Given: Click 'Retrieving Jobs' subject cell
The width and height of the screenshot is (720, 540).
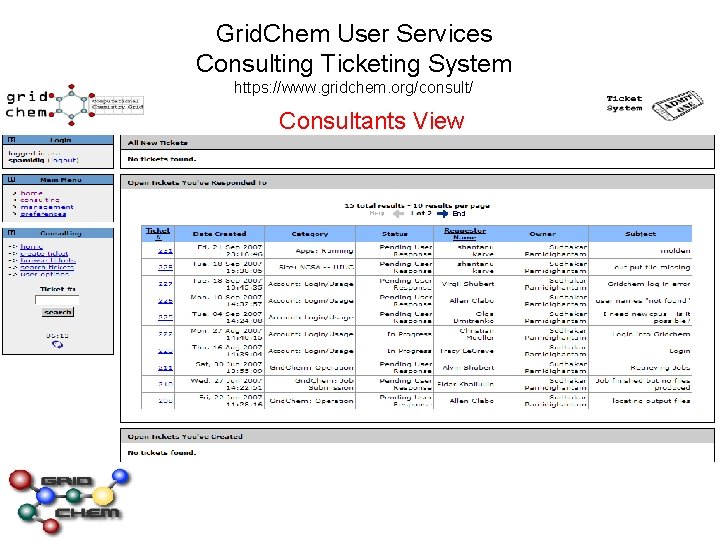Looking at the screenshot, I should tap(660, 367).
